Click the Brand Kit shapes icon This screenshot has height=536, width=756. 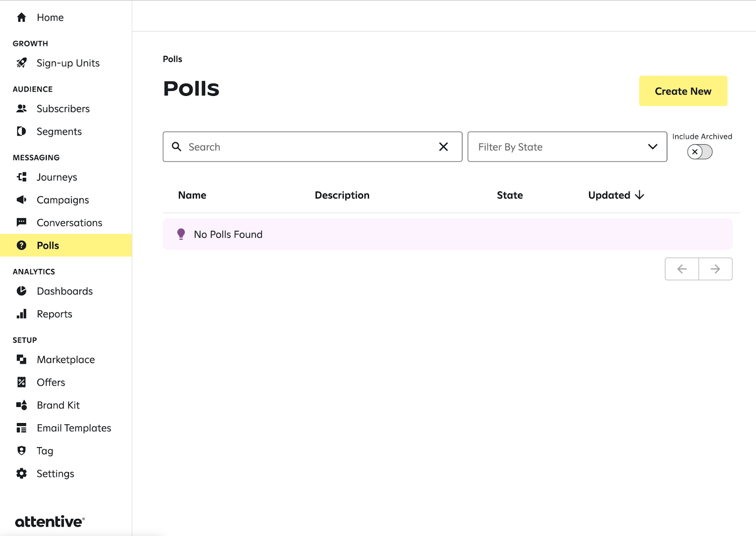(21, 405)
